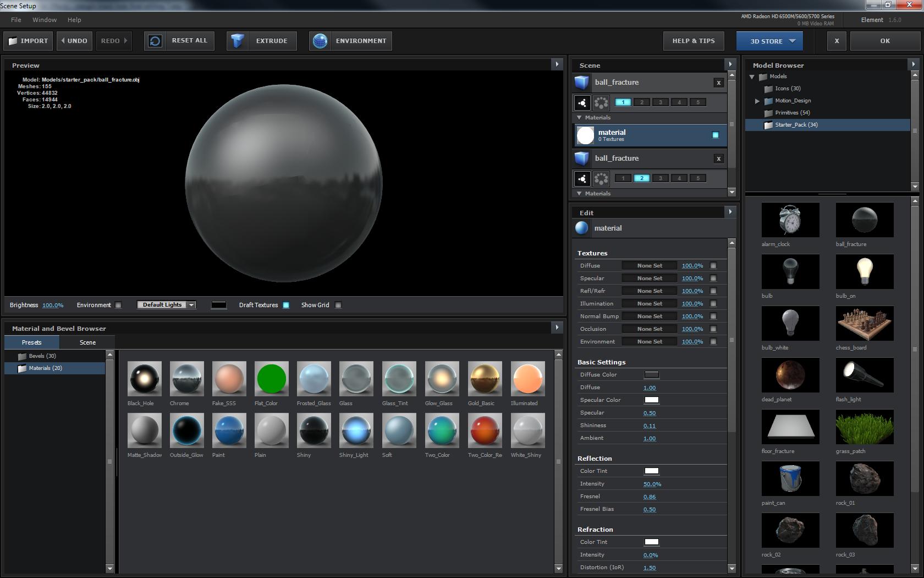Switch to the Presets tab

32,342
